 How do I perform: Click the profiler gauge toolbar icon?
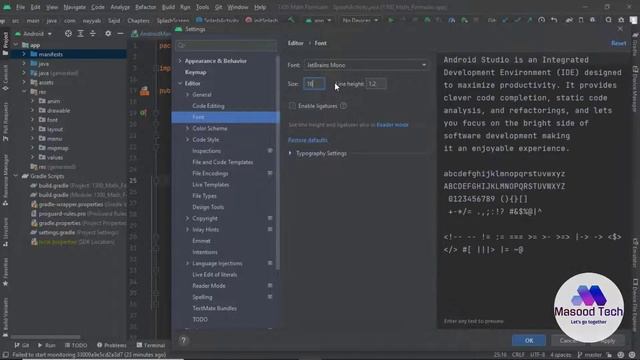451,20
